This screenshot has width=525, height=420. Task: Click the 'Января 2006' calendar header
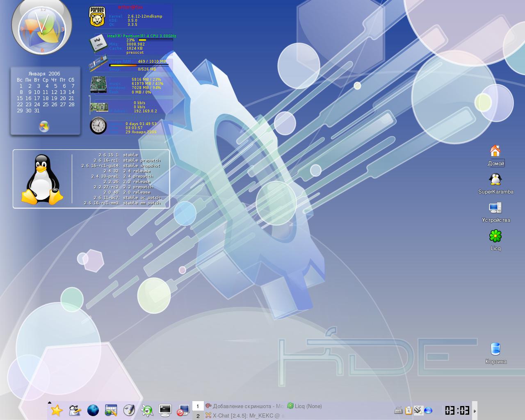tap(44, 74)
